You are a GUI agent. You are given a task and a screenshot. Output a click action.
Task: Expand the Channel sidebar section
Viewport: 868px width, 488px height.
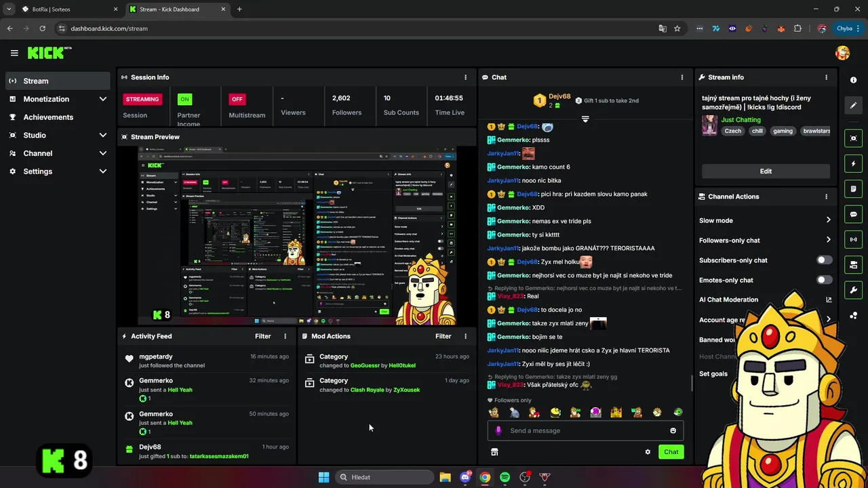(x=102, y=153)
